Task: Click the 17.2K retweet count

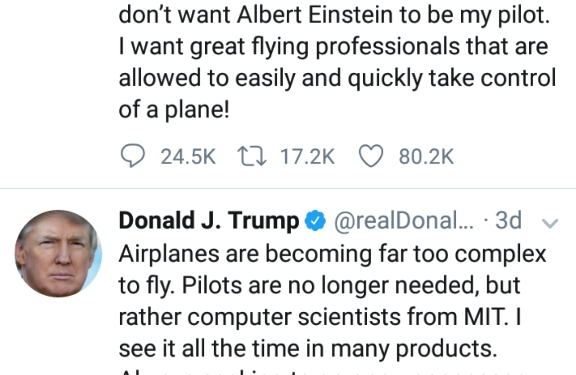Action: [307, 157]
